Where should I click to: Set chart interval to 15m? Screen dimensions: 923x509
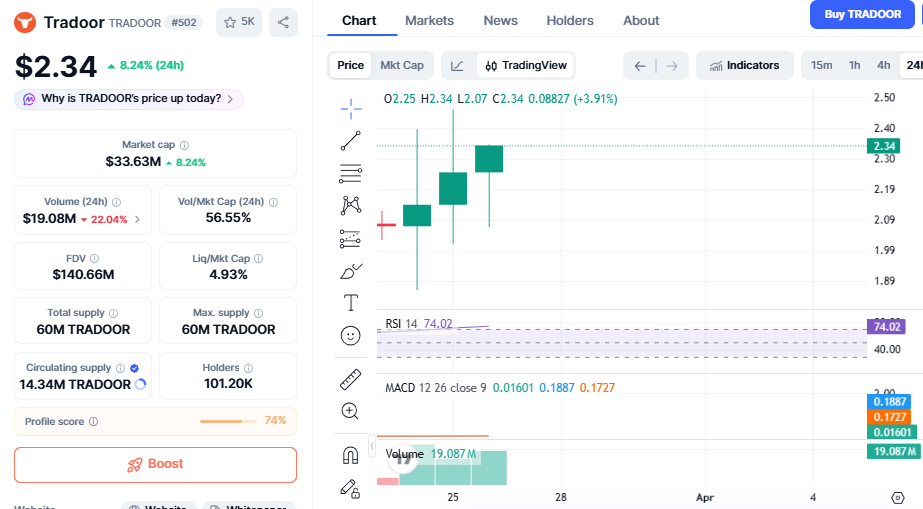click(x=822, y=65)
